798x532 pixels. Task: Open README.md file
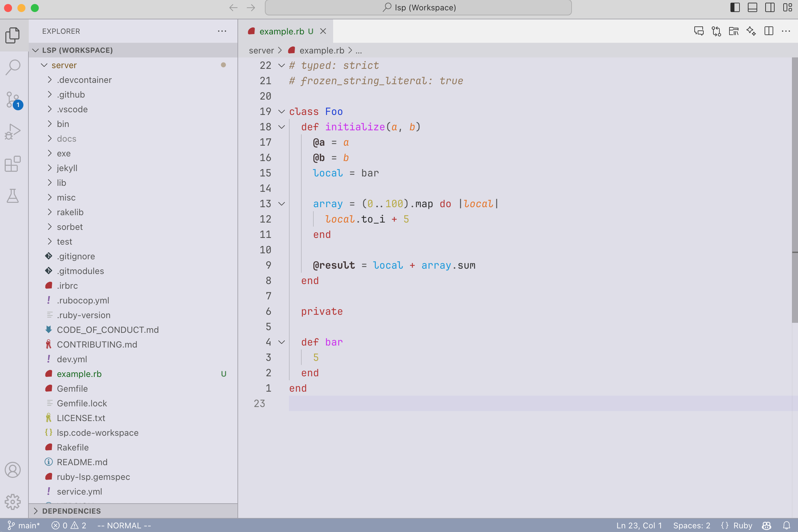[133, 462]
